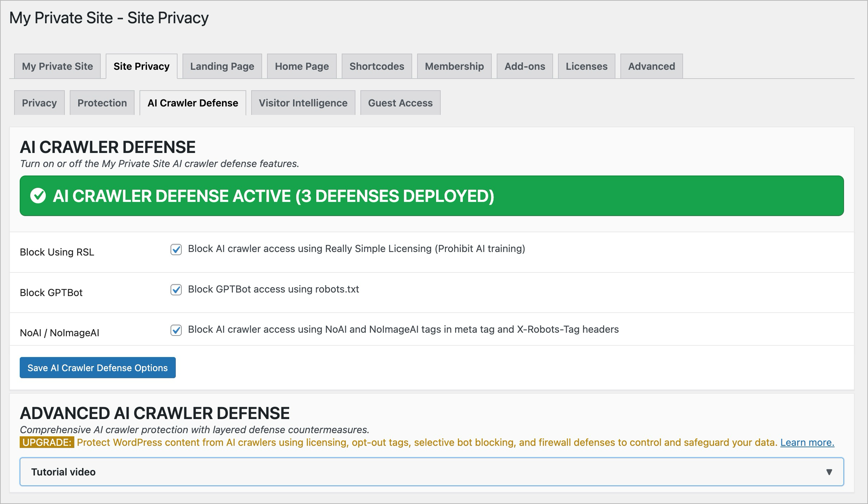Open the Tutorial video expander panel
This screenshot has height=504, width=868.
tap(431, 472)
